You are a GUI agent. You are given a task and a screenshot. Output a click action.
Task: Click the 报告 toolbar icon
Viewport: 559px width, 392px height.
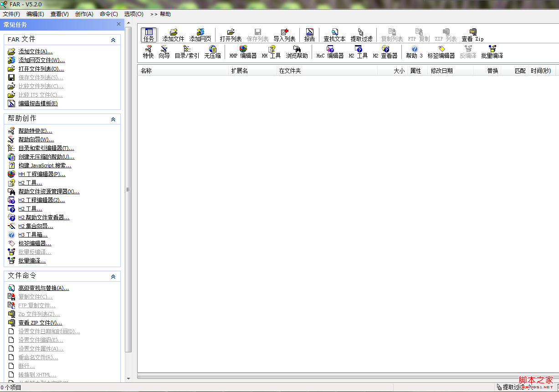309,35
